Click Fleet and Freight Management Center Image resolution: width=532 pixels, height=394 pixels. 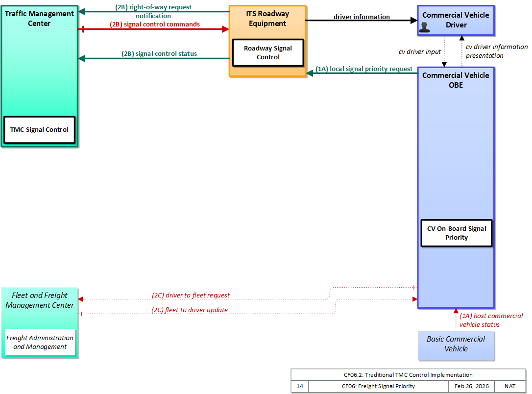click(40, 300)
